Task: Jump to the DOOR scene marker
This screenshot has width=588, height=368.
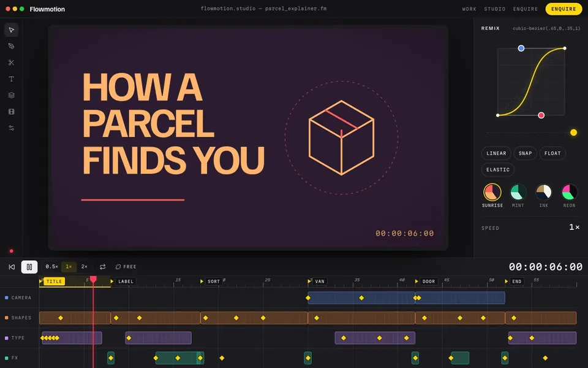Action: tap(429, 282)
